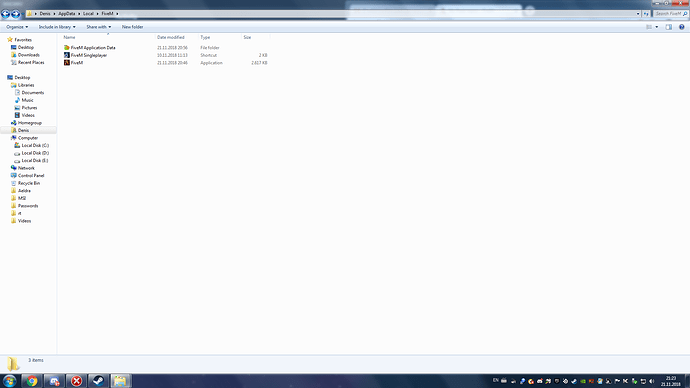Open the Organize dropdown menu

tap(17, 27)
